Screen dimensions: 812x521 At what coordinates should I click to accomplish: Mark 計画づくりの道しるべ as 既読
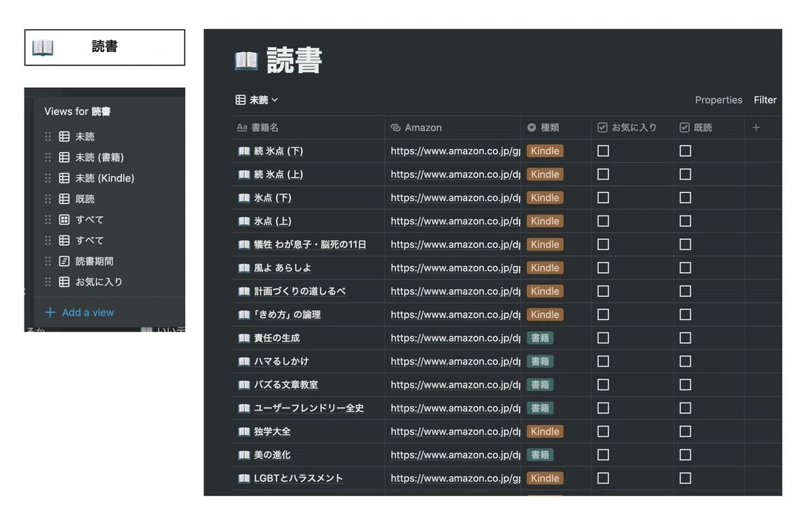(685, 291)
